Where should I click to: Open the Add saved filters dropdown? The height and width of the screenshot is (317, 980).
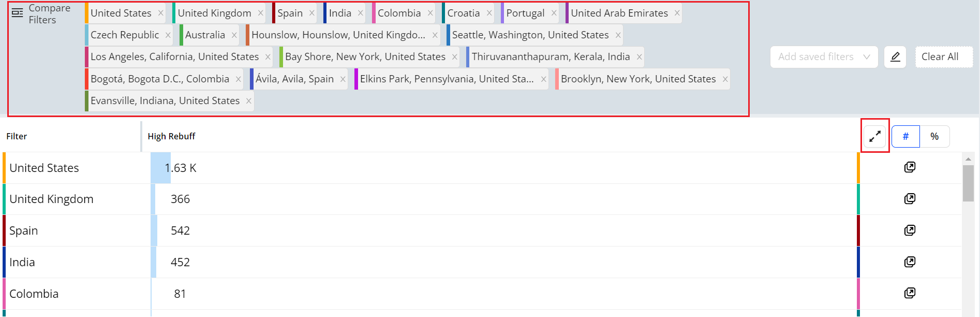pos(824,57)
